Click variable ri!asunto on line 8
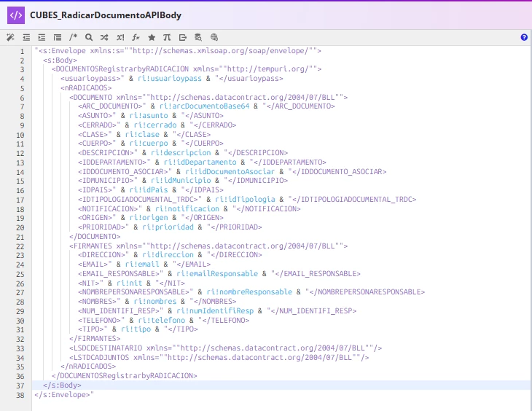Viewport: 532px width, 411px height. 149,116
